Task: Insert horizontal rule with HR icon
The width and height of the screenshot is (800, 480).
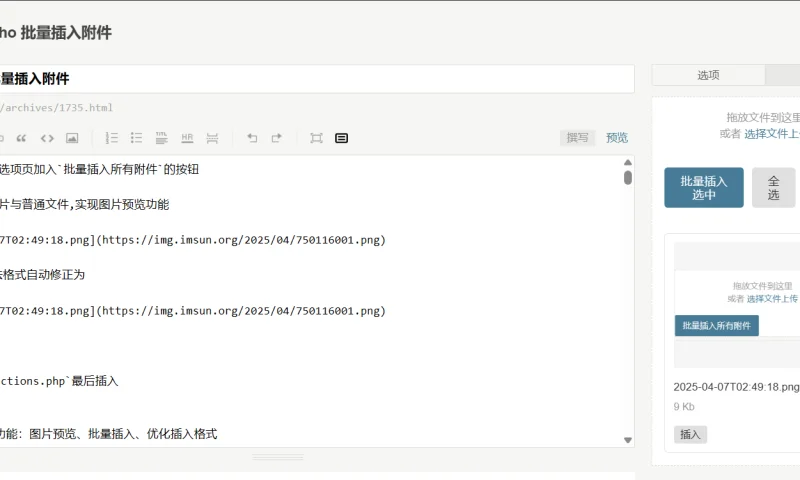Action: click(x=187, y=138)
